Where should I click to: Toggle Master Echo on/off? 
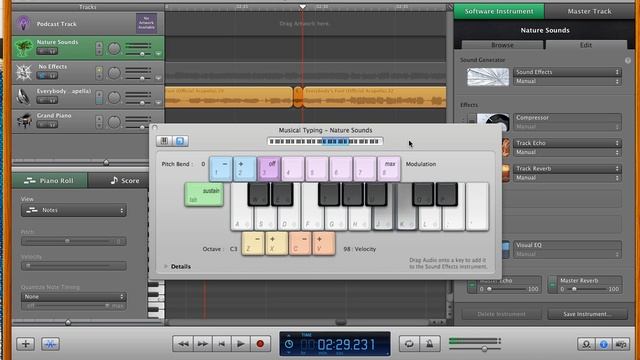click(472, 284)
